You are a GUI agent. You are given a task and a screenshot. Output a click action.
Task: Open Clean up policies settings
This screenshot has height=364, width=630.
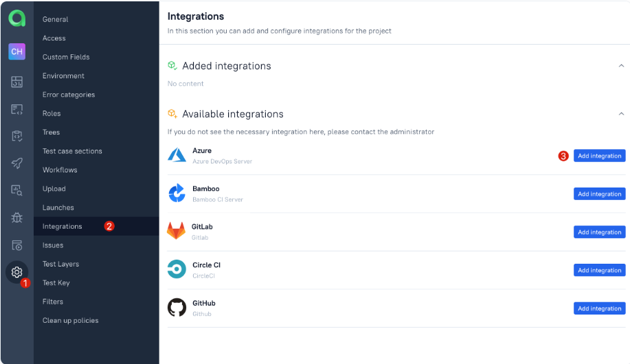point(70,321)
